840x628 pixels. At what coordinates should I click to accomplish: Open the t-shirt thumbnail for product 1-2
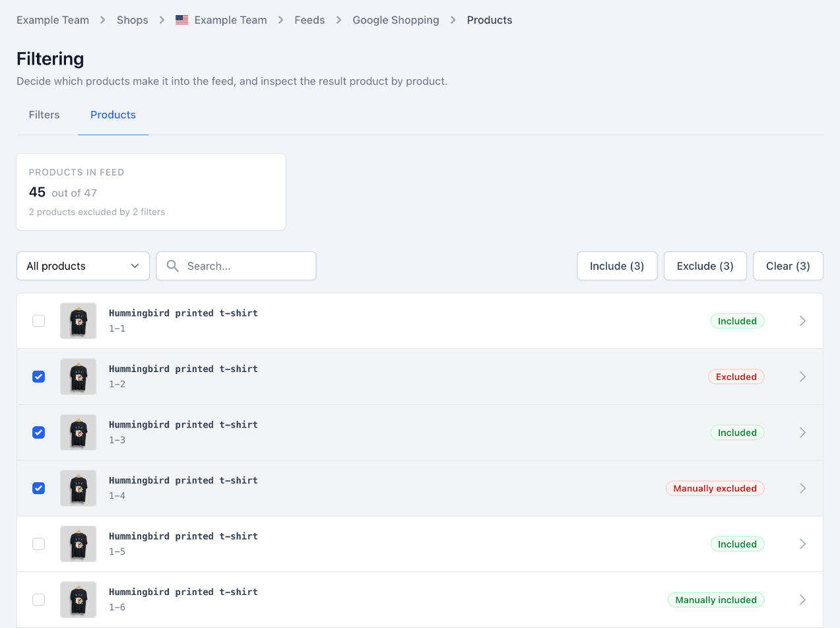pos(79,377)
